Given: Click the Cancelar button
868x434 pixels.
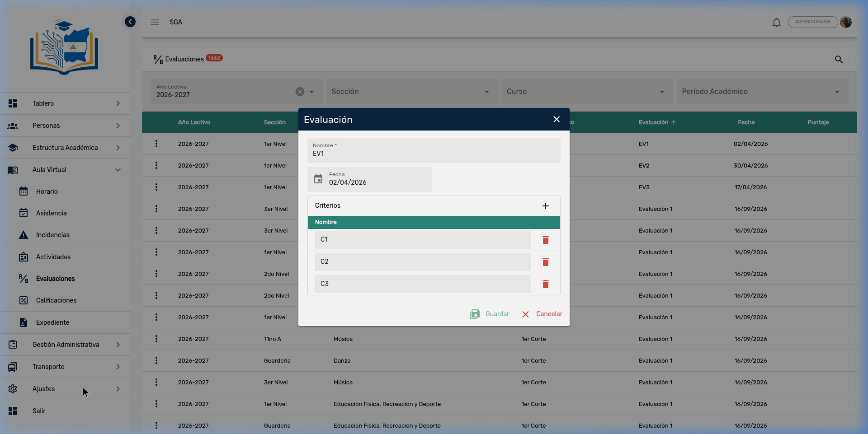Looking at the screenshot, I should click(542, 314).
